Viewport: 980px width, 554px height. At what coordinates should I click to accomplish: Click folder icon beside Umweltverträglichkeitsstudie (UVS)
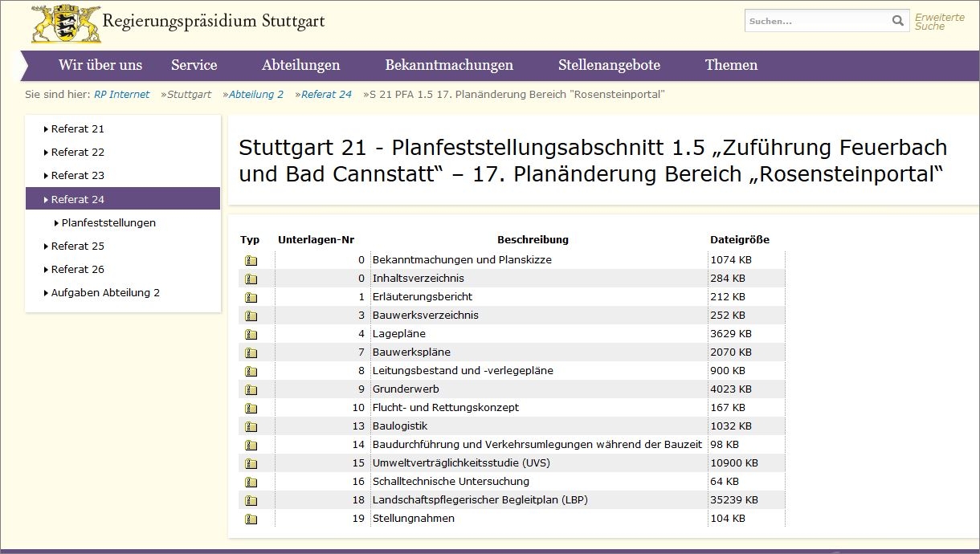coord(251,463)
